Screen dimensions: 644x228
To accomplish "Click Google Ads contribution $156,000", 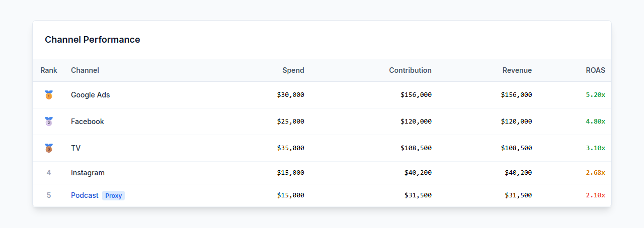I will coord(416,95).
